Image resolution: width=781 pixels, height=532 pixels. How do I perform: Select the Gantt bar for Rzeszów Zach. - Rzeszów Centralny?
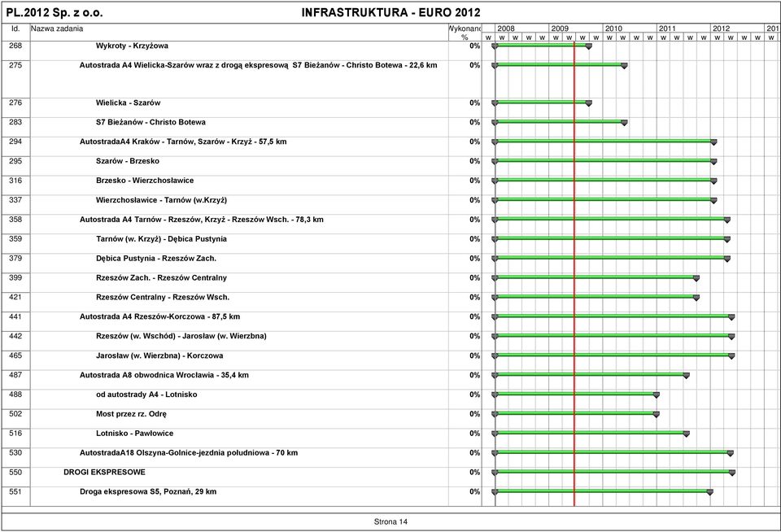point(596,277)
